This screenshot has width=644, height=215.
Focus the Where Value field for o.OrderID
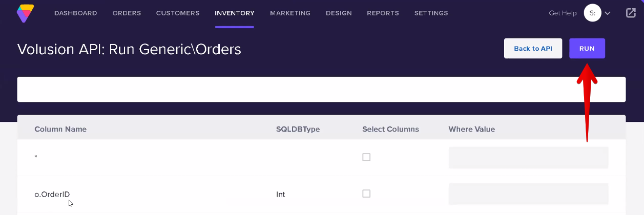tap(528, 194)
